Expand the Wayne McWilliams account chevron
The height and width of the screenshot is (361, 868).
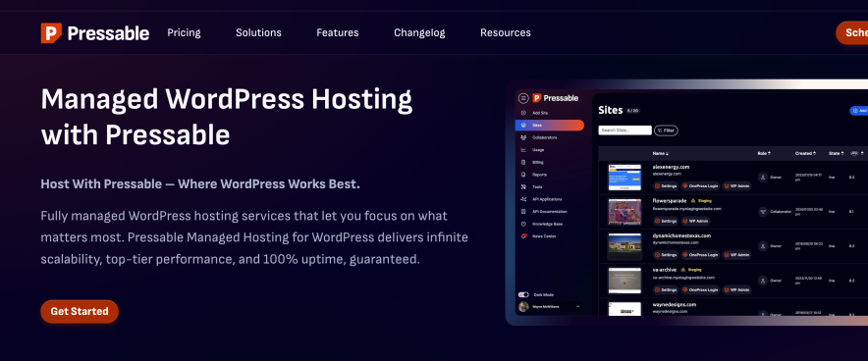click(x=578, y=306)
